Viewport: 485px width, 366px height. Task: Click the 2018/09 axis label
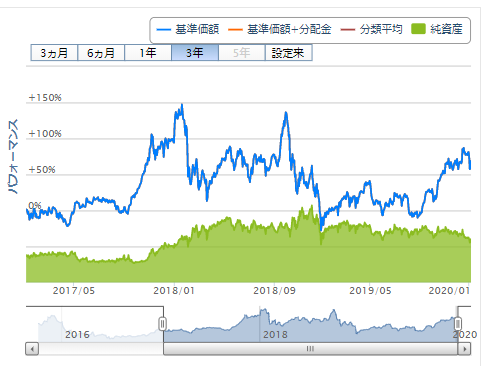[x=274, y=291]
